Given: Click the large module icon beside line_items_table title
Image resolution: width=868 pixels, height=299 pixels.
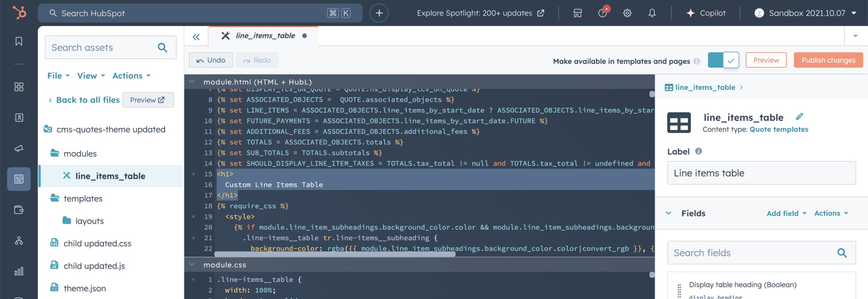Looking at the screenshot, I should (x=679, y=122).
